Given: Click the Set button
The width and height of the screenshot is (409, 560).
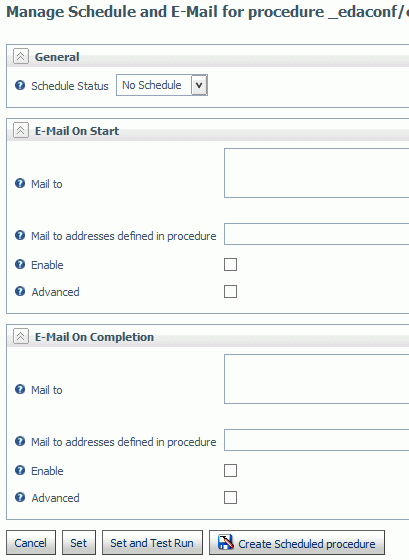Looking at the screenshot, I should 79,543.
